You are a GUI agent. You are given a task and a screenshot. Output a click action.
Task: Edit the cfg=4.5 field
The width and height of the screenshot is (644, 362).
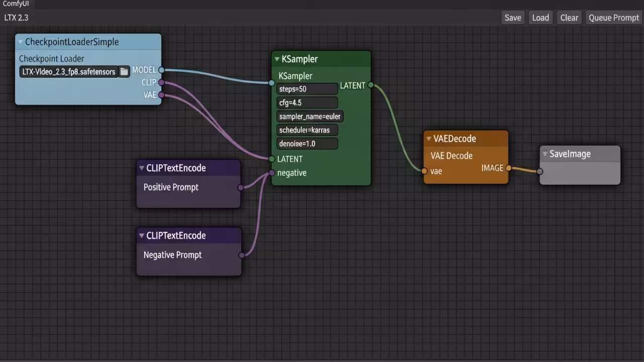[x=307, y=103]
